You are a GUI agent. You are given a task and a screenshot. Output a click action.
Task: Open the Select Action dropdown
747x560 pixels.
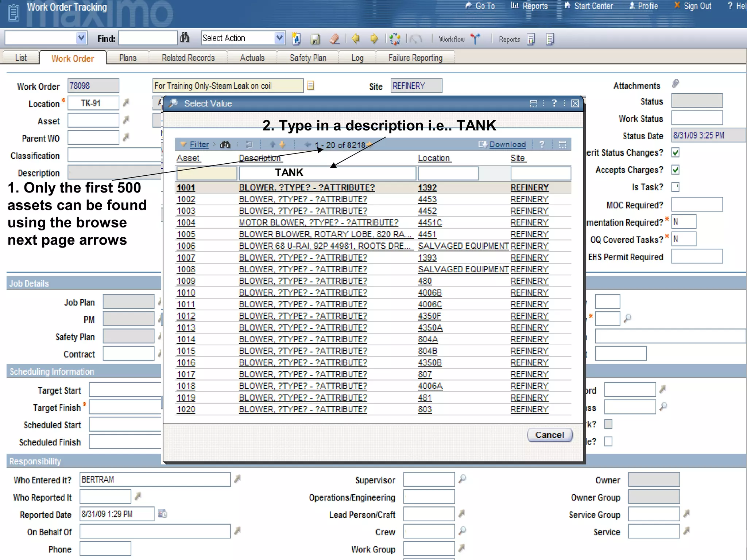pos(279,38)
